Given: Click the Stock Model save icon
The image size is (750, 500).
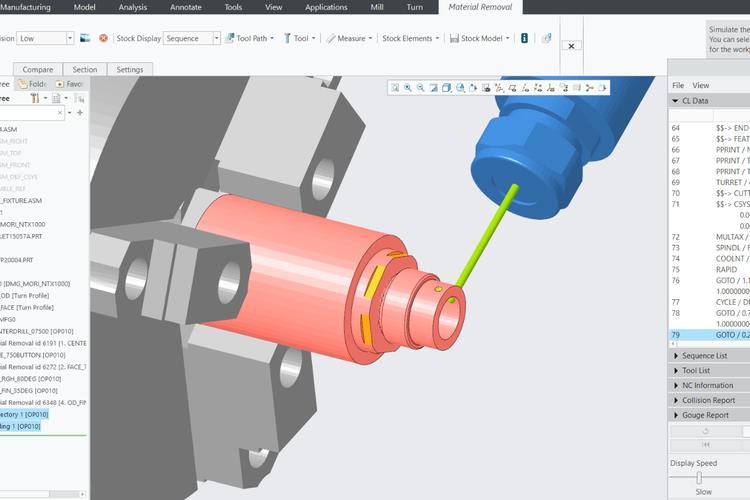Looking at the screenshot, I should click(x=453, y=38).
